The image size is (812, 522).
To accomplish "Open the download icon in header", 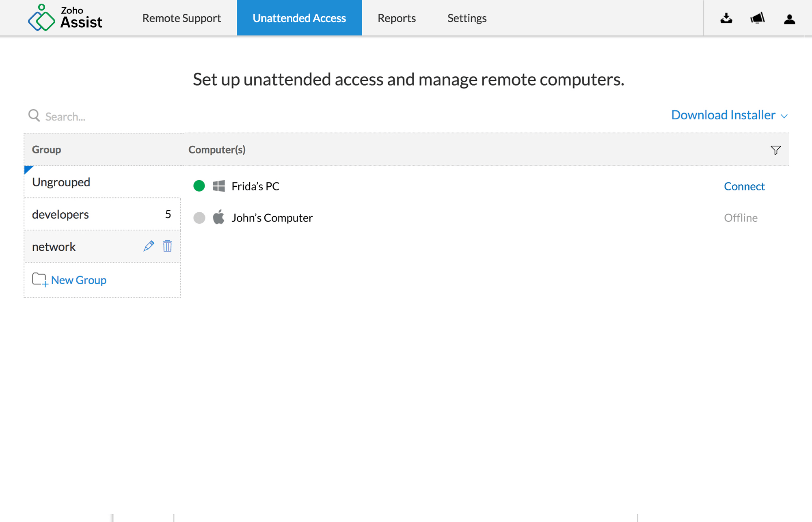I will 726,18.
